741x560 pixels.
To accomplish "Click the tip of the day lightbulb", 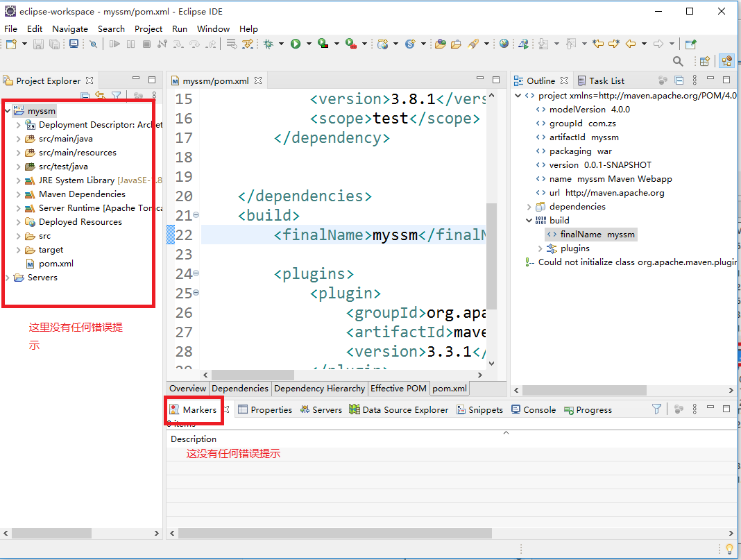I will coord(730,549).
